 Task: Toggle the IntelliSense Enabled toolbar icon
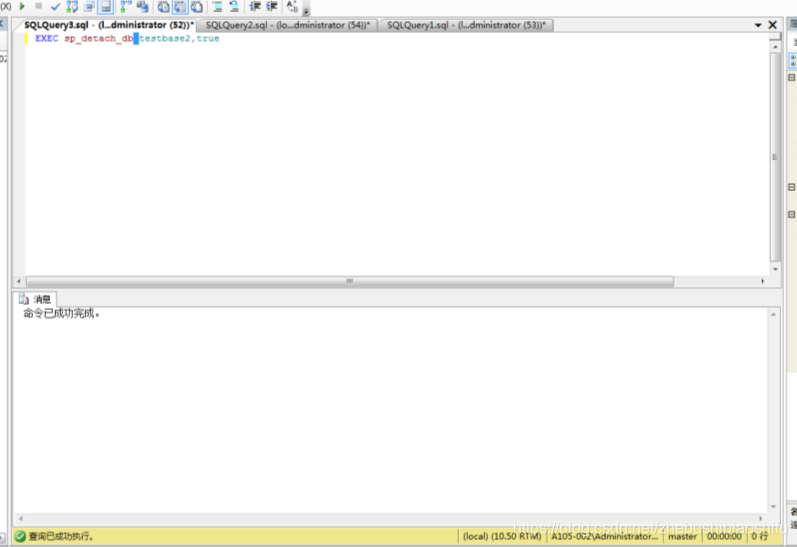point(106,7)
